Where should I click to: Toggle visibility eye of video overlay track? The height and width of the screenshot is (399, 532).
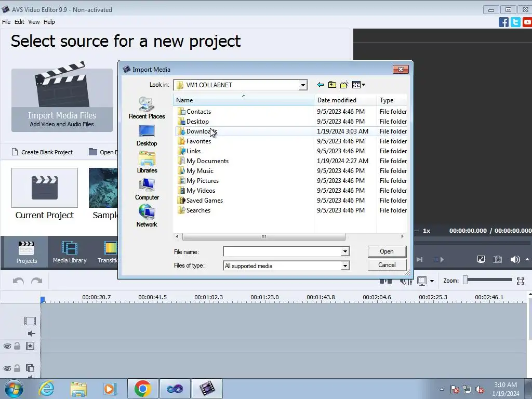(7, 368)
